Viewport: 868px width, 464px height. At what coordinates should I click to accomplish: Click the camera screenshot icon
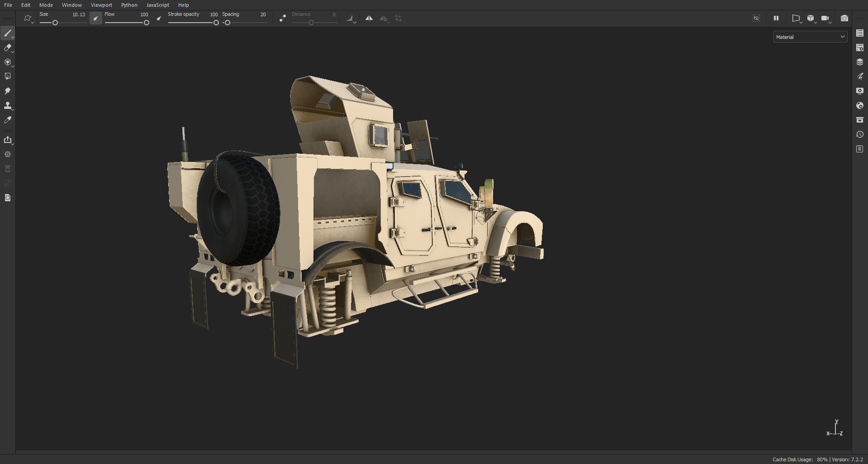(844, 19)
